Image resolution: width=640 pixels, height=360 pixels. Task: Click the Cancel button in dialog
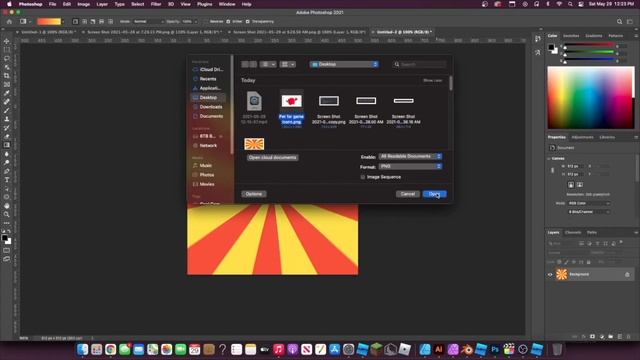(407, 194)
